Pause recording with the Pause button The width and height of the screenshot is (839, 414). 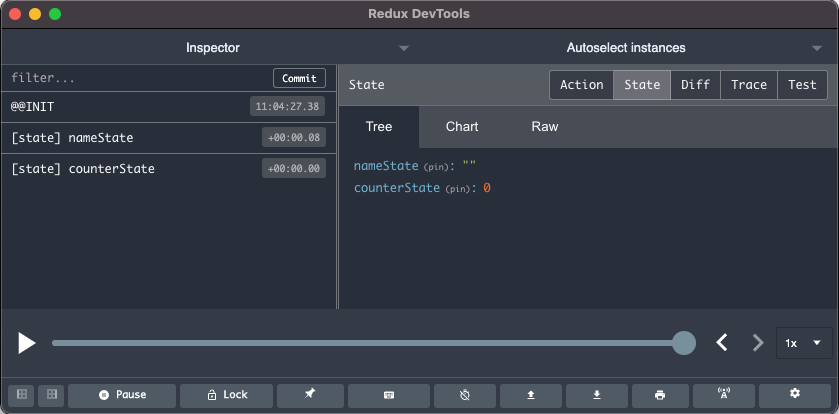[x=122, y=395]
